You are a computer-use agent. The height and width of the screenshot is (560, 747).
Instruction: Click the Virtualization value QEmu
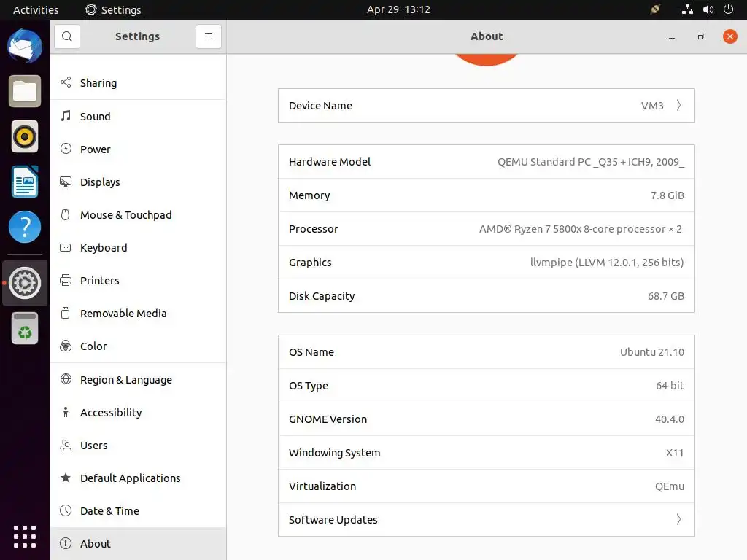pyautogui.click(x=670, y=486)
